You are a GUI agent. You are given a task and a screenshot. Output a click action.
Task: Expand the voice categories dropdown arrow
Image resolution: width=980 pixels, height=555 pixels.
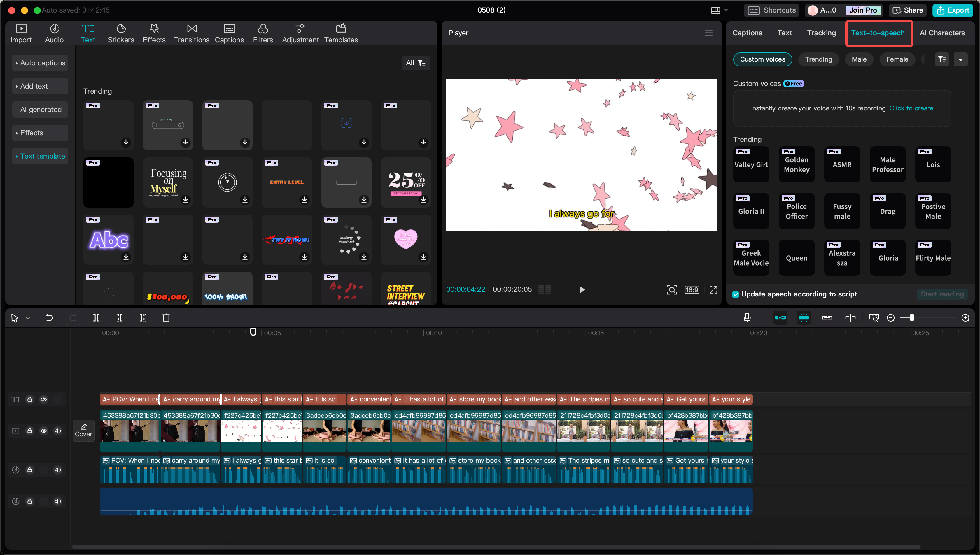(x=960, y=59)
